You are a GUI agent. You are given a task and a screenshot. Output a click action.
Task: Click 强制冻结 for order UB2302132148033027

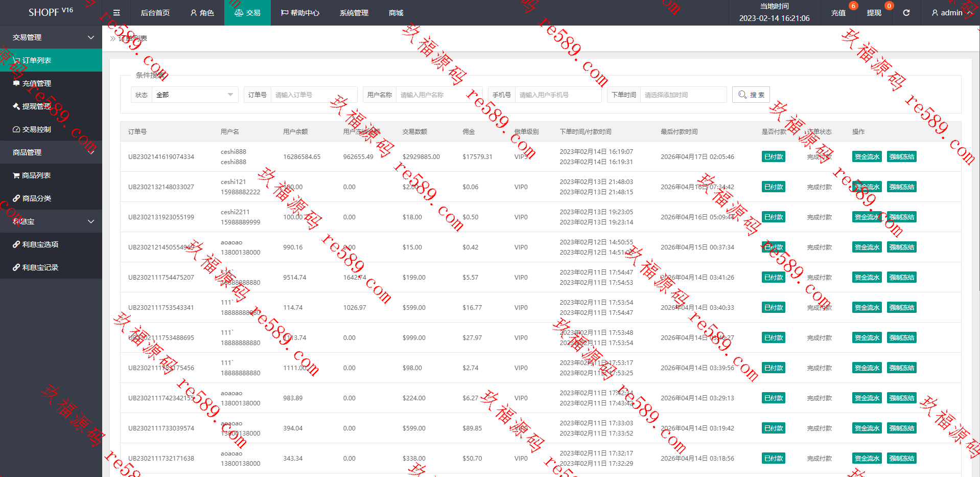902,187
